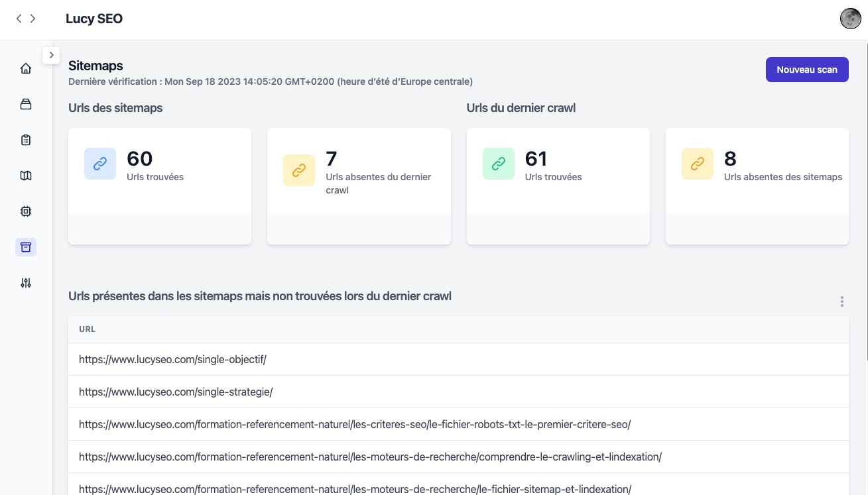Go forward with the right chevron arrow
The height and width of the screenshot is (495, 868).
(x=33, y=19)
